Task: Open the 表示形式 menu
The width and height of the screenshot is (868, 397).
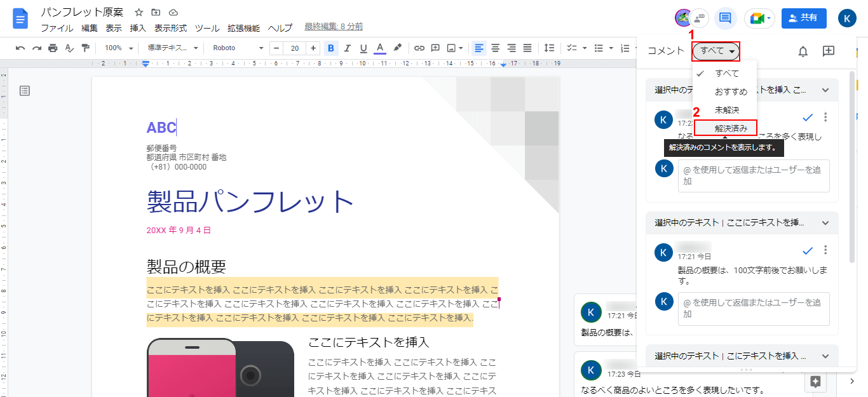Action: coord(171,28)
